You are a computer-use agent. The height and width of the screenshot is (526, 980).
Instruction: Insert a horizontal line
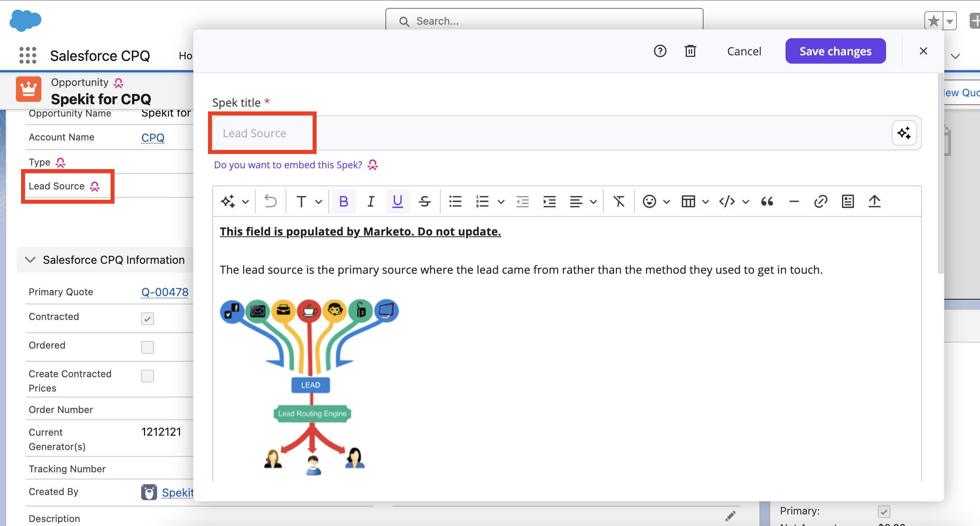pyautogui.click(x=794, y=201)
